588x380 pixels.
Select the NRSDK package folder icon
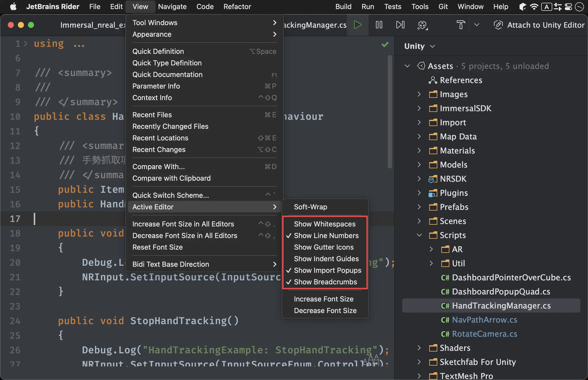[x=433, y=179]
